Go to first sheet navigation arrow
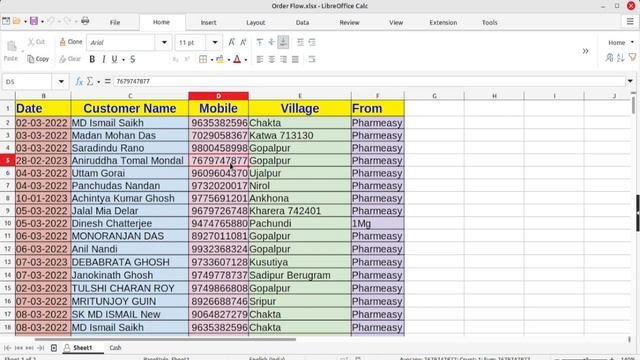 7,348
